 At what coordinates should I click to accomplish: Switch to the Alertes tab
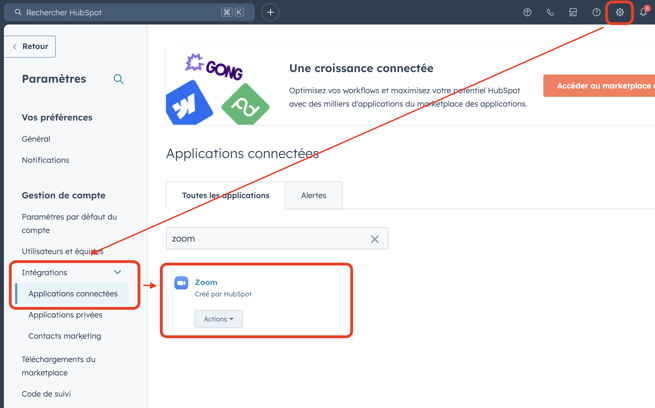tap(313, 196)
